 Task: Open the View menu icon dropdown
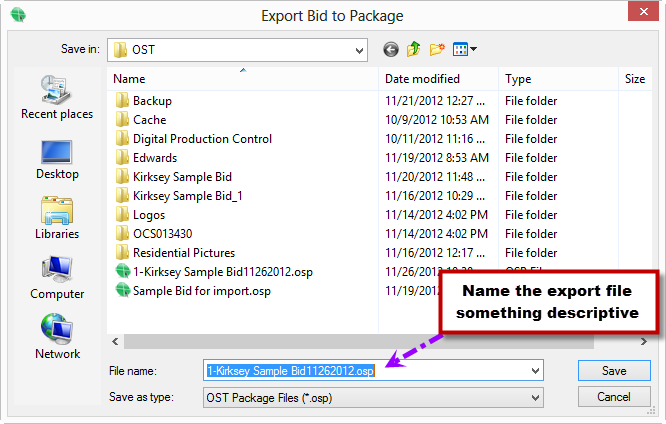pyautogui.click(x=465, y=49)
